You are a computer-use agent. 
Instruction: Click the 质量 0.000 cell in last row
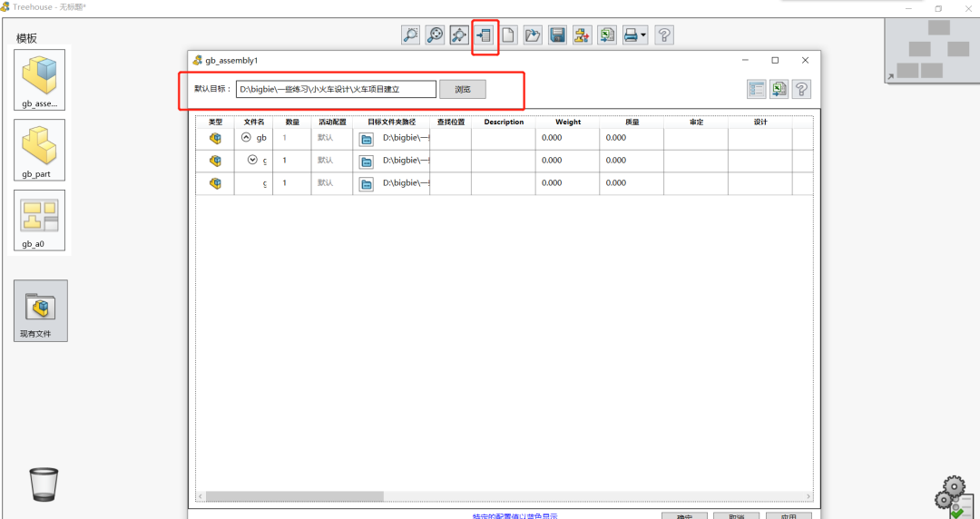632,183
